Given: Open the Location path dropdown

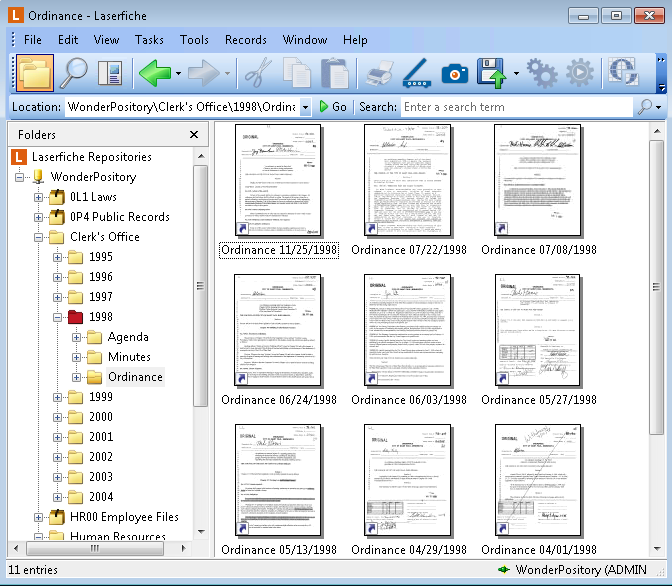Looking at the screenshot, I should pyautogui.click(x=305, y=107).
